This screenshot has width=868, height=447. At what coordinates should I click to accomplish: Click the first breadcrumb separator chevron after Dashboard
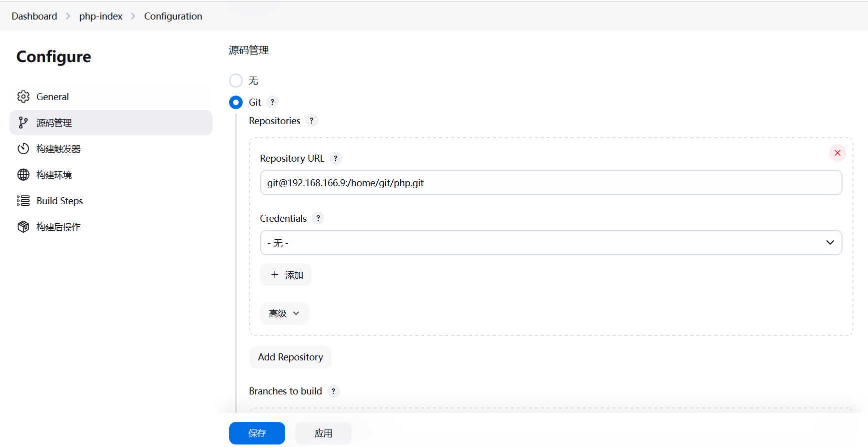(x=68, y=16)
